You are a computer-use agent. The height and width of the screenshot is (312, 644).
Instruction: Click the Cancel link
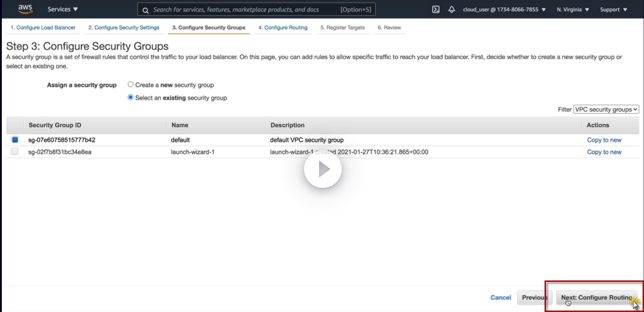[501, 297]
